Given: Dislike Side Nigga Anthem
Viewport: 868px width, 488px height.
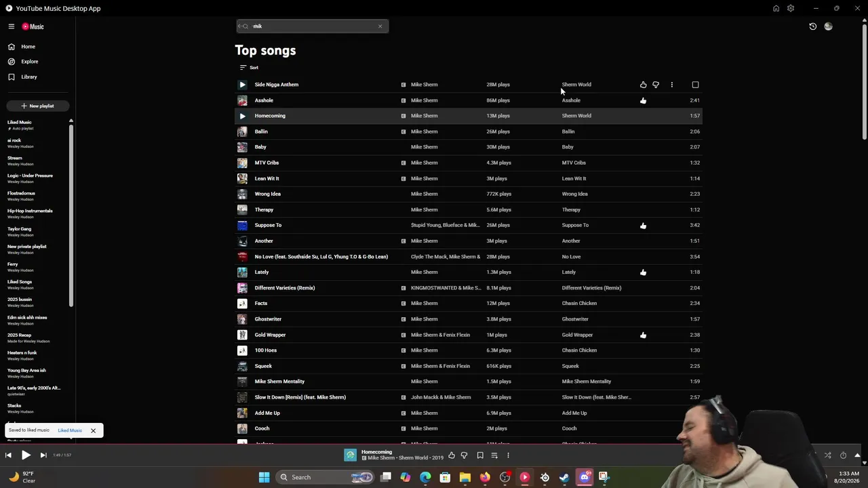Looking at the screenshot, I should (x=656, y=85).
